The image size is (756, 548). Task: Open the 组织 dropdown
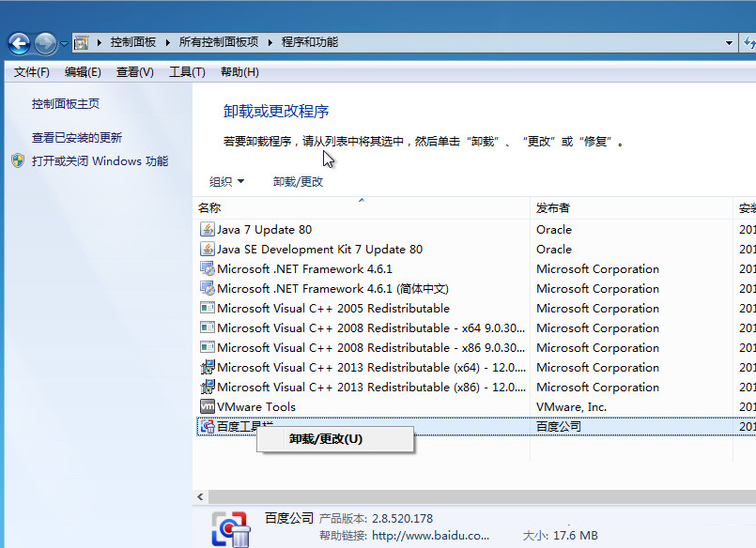click(226, 181)
